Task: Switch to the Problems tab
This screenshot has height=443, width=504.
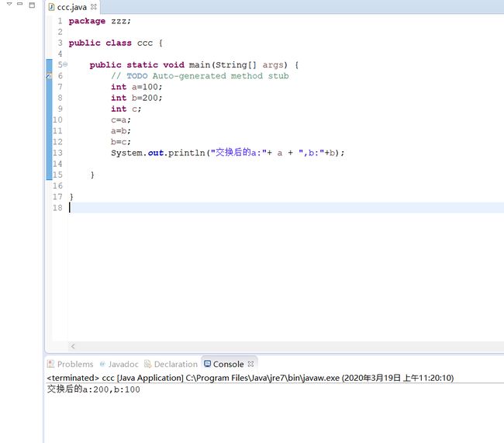Action: (x=71, y=364)
